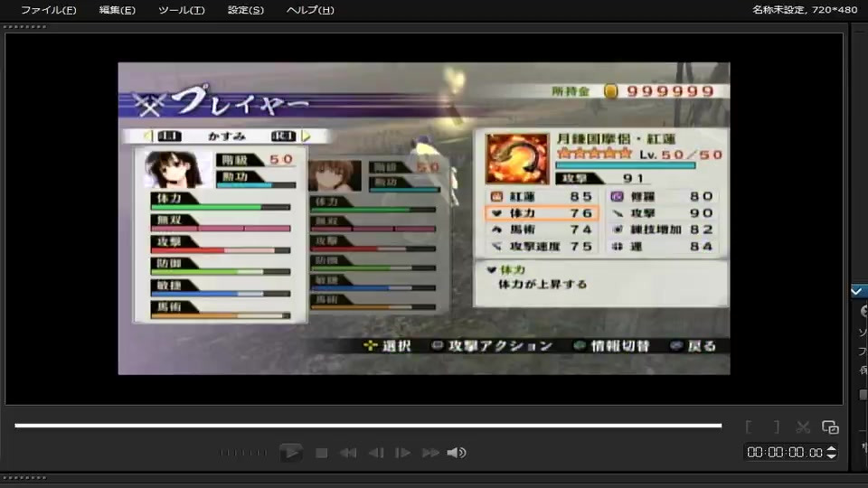The width and height of the screenshot is (868, 488).
Task: Click the white preview seek bar
Action: tap(368, 426)
